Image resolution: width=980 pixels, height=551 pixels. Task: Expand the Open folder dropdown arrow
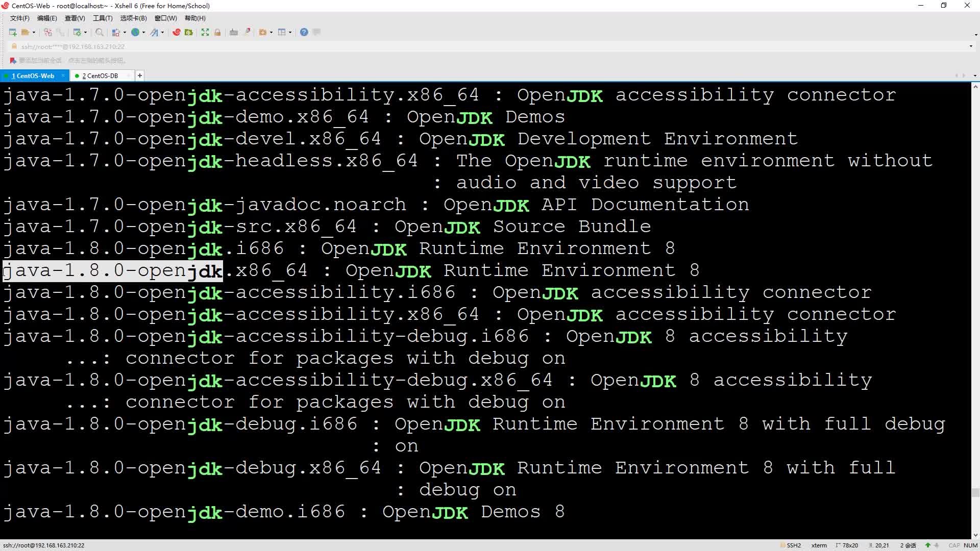coord(34,32)
